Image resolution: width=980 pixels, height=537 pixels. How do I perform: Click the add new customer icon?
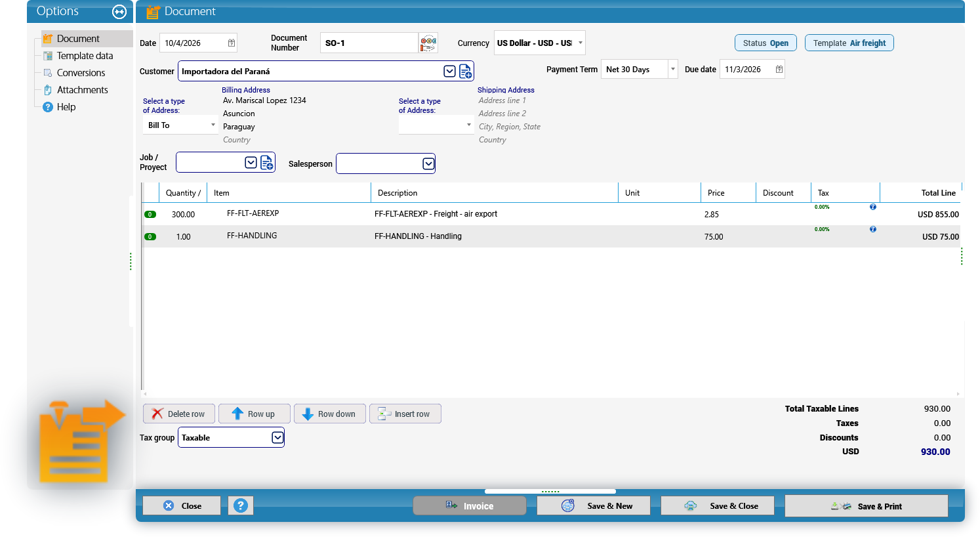pos(466,72)
